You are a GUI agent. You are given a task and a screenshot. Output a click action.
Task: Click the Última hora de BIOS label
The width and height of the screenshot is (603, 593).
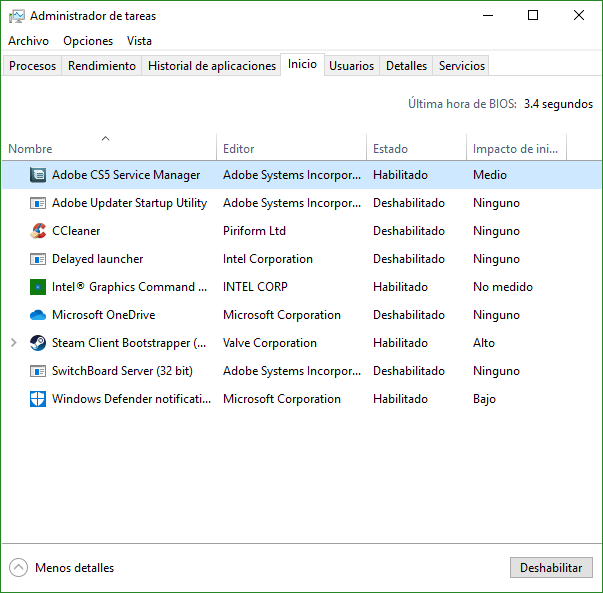462,104
